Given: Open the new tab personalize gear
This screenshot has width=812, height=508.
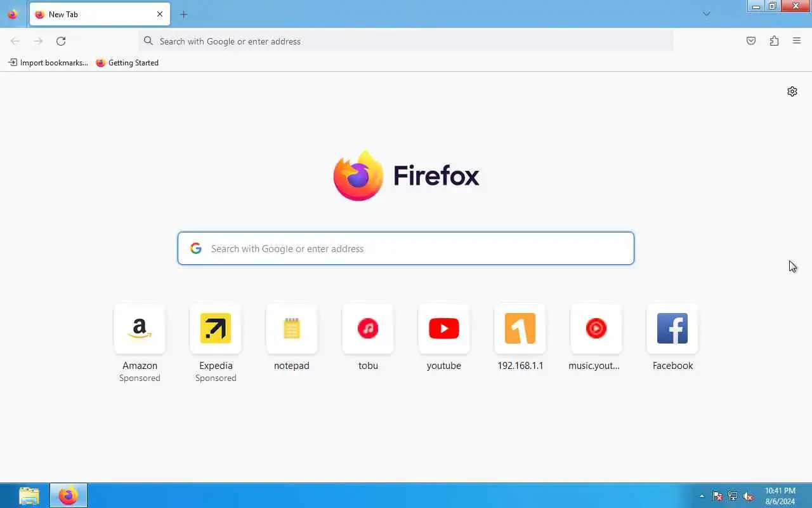Looking at the screenshot, I should (792, 91).
